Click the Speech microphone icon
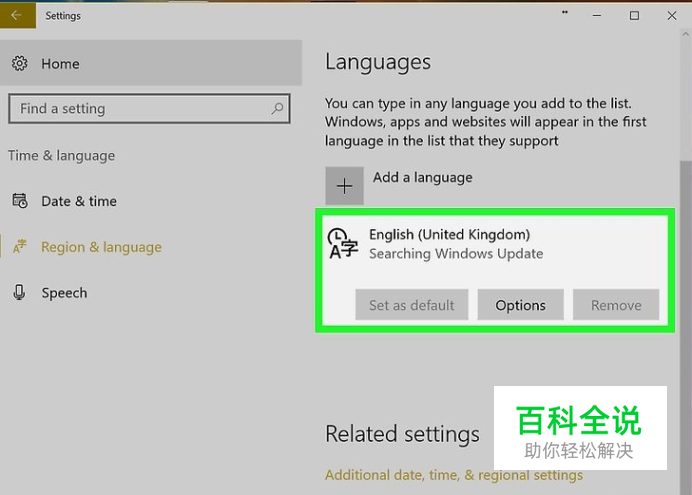 pyautogui.click(x=19, y=292)
